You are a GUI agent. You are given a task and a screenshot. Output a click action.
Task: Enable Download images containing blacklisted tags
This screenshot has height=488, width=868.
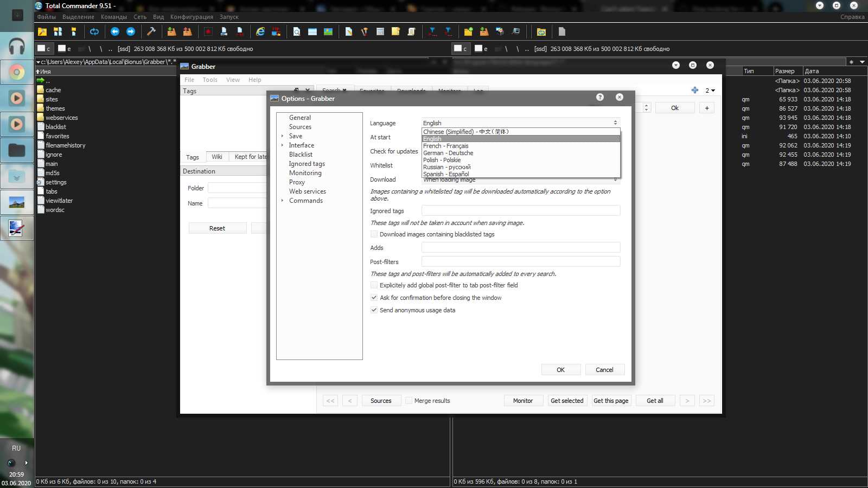(x=374, y=234)
